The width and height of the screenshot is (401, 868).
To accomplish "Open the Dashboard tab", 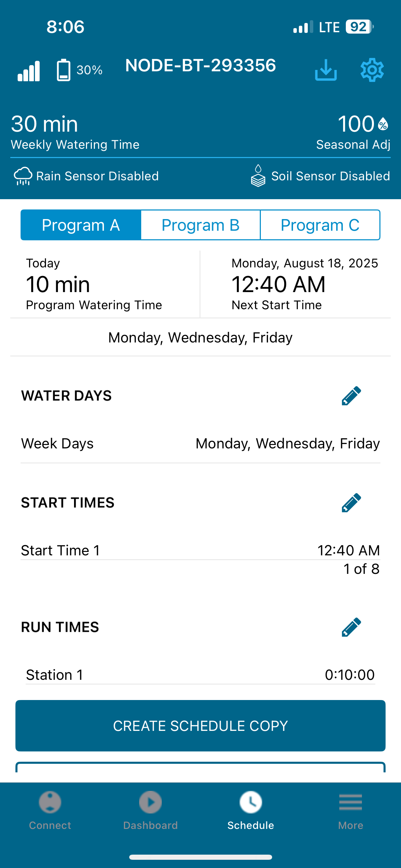I will click(x=150, y=810).
